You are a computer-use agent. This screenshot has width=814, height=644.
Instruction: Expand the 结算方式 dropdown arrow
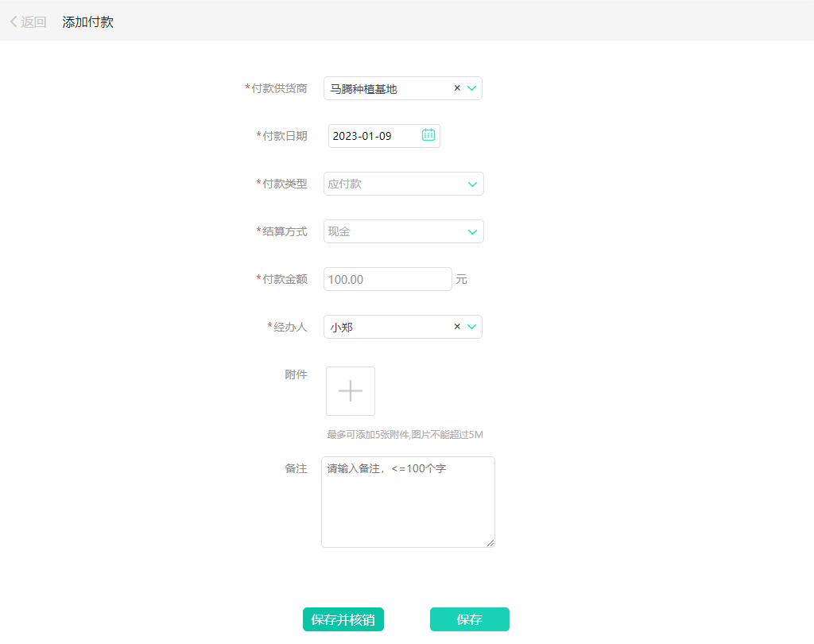472,232
